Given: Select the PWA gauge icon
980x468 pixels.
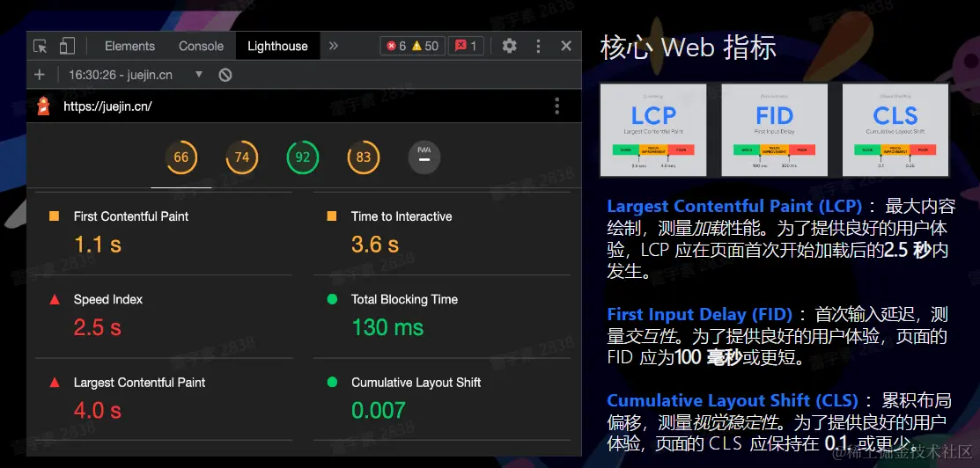Looking at the screenshot, I should tap(424, 157).
